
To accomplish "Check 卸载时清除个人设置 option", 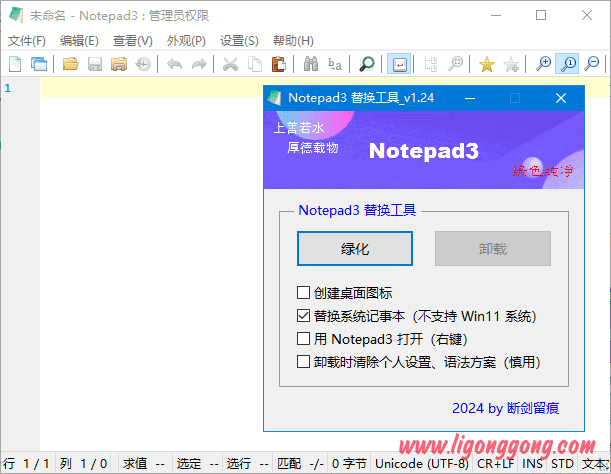I will 303,362.
